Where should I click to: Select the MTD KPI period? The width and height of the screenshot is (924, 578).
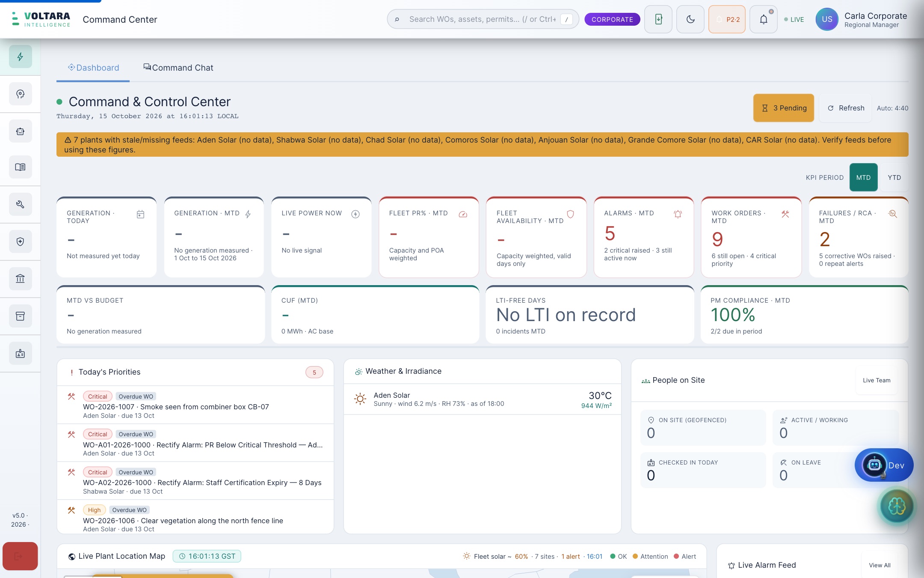tap(863, 177)
